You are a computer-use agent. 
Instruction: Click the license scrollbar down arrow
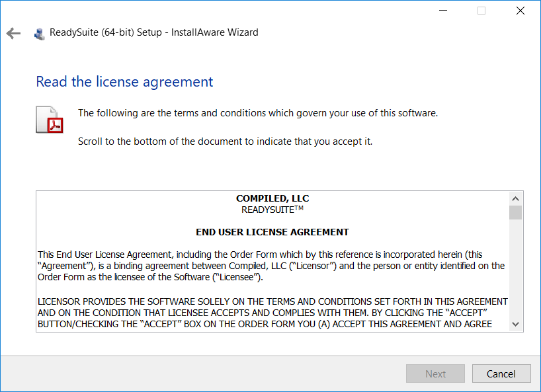[515, 324]
